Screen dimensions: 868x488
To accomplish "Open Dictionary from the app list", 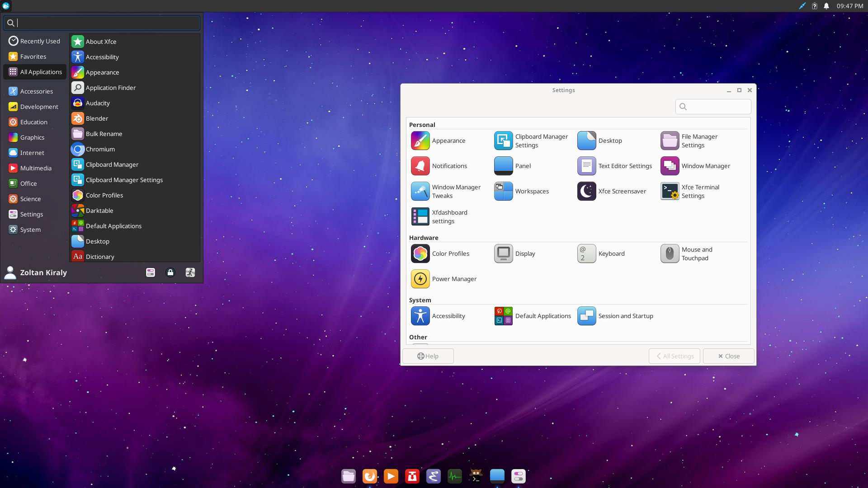I will pos(135,256).
